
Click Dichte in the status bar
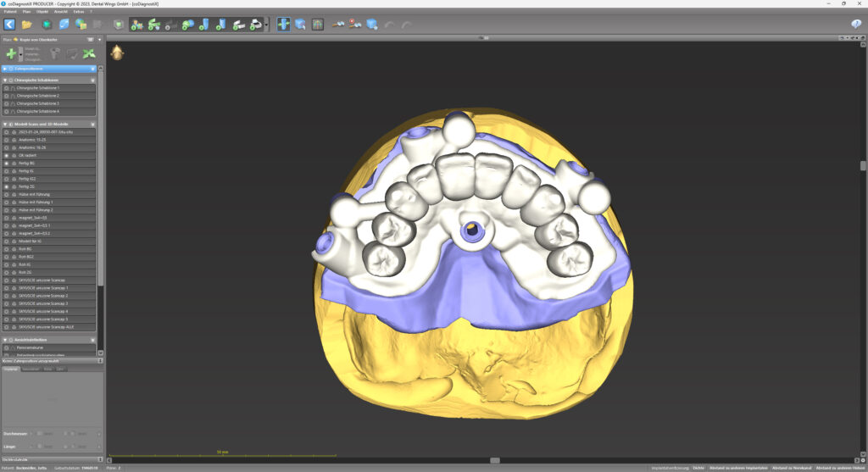tap(698, 467)
